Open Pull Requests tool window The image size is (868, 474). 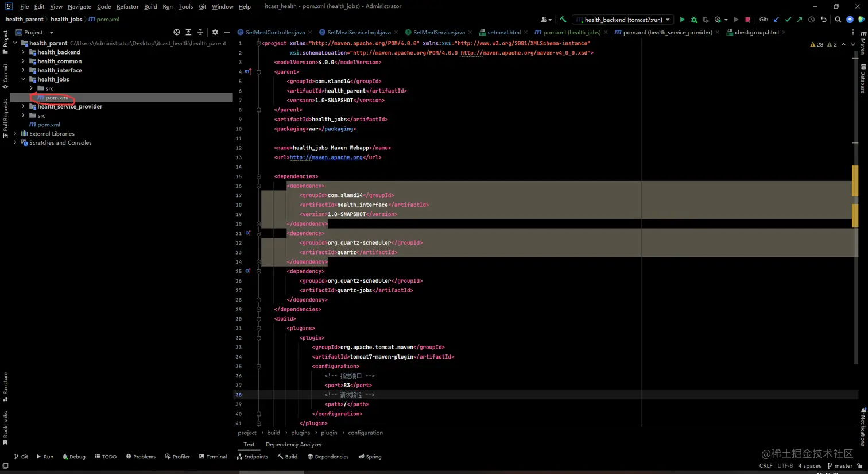5,118
